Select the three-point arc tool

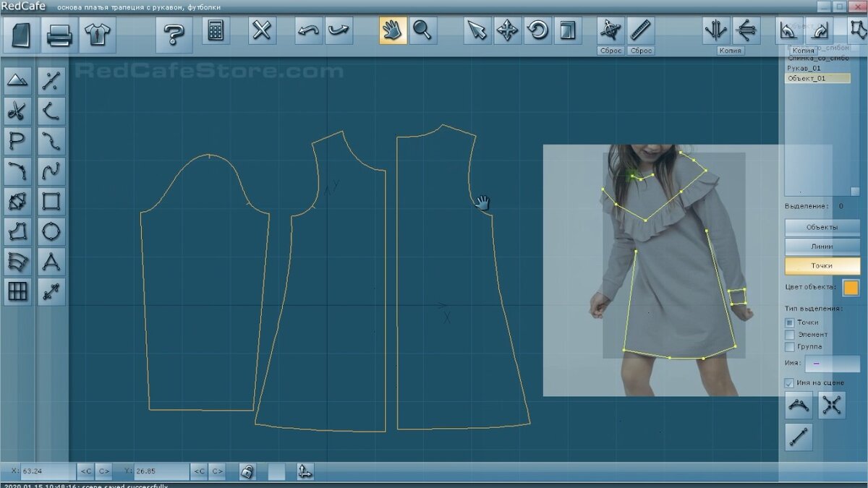tap(51, 111)
